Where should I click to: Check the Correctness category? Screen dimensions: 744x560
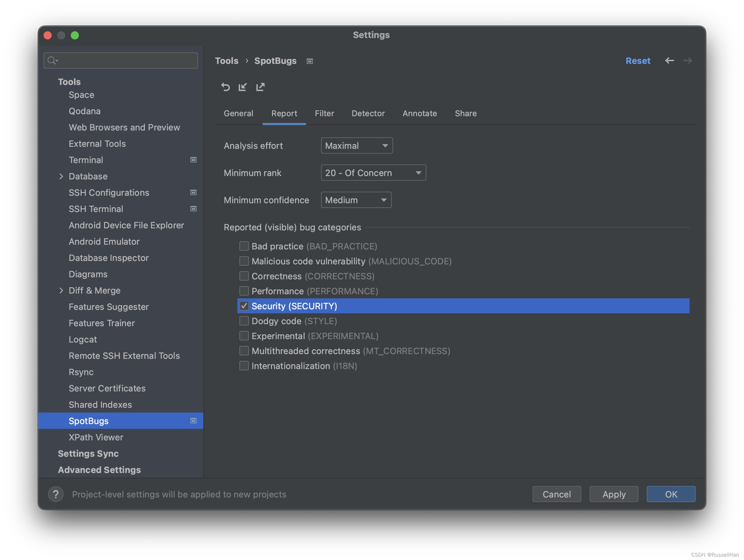pyautogui.click(x=244, y=276)
